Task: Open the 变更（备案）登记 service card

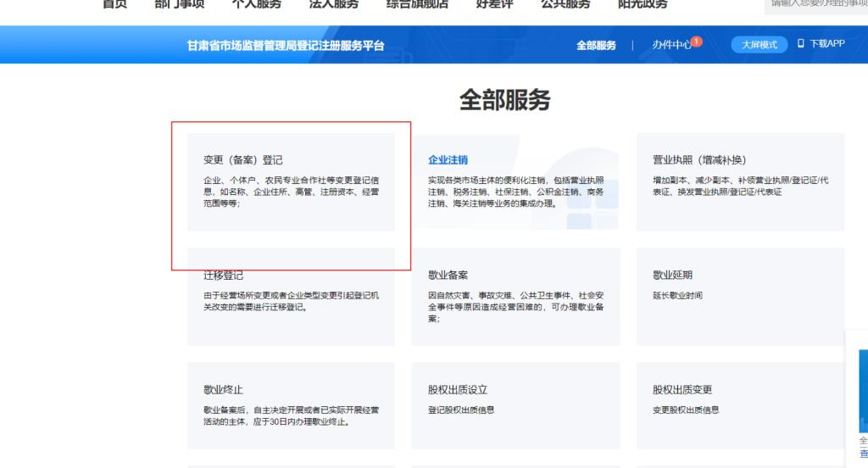Action: pos(291,181)
